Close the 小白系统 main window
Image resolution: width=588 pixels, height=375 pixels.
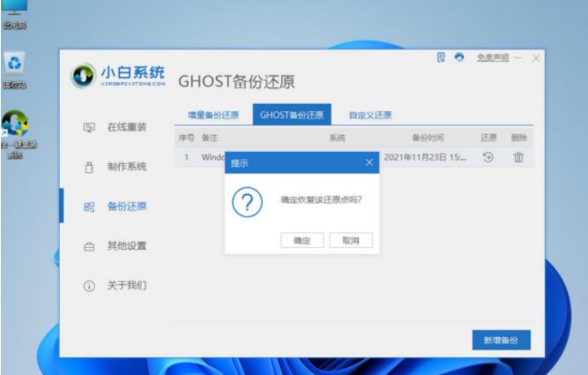(536, 58)
